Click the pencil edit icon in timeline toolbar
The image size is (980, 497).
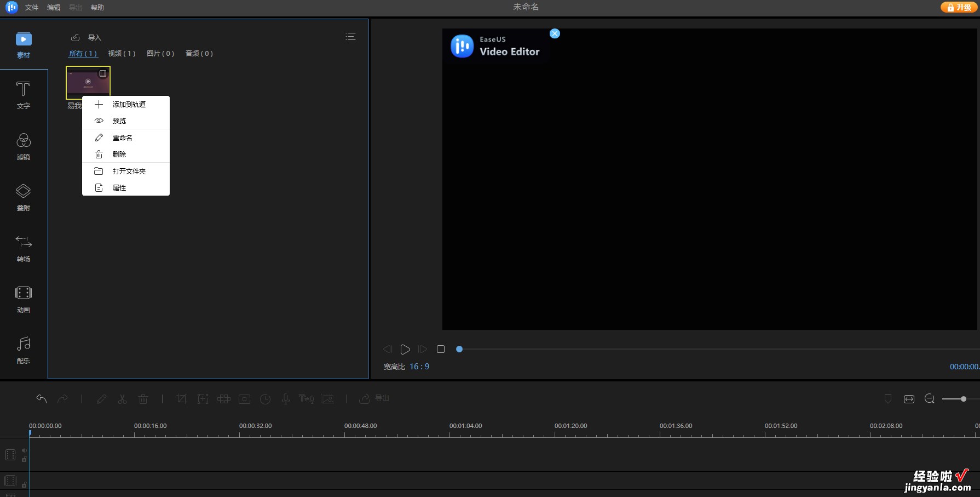101,399
